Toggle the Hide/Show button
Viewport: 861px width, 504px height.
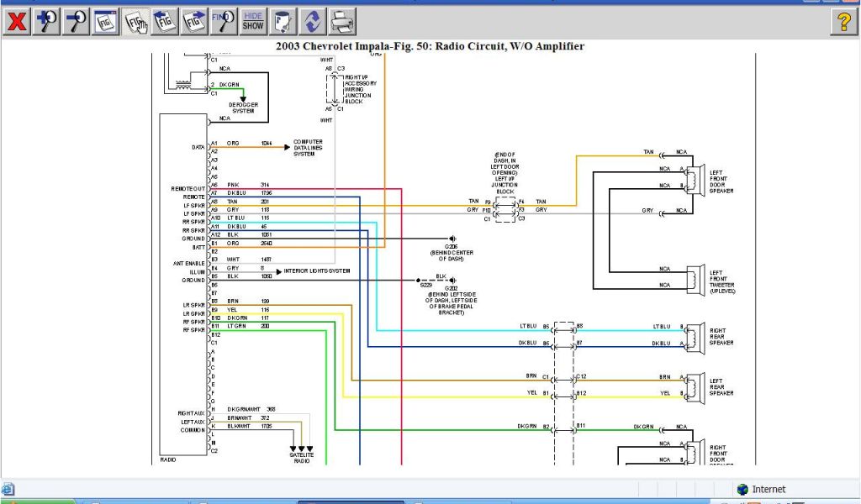(253, 21)
